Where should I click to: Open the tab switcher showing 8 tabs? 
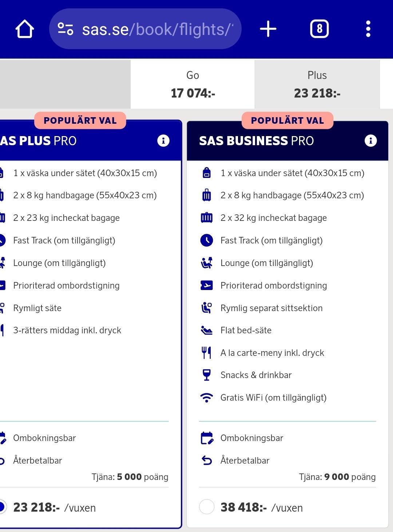point(319,29)
